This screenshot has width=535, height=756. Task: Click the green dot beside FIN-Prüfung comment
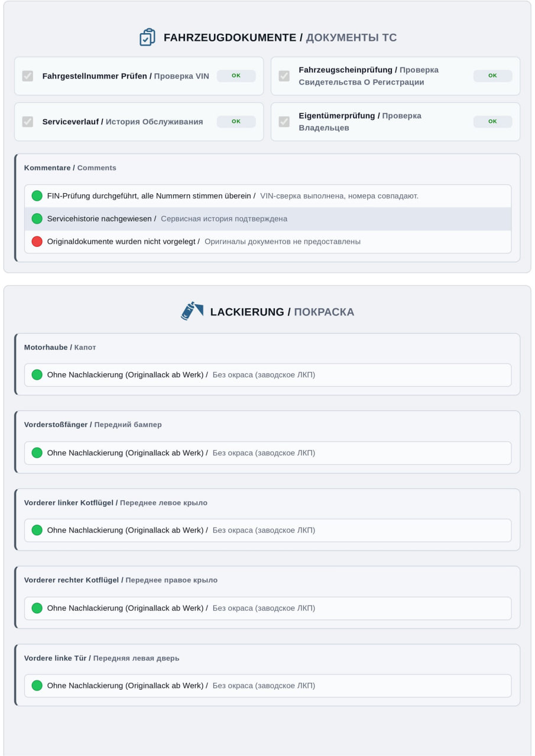pos(37,195)
